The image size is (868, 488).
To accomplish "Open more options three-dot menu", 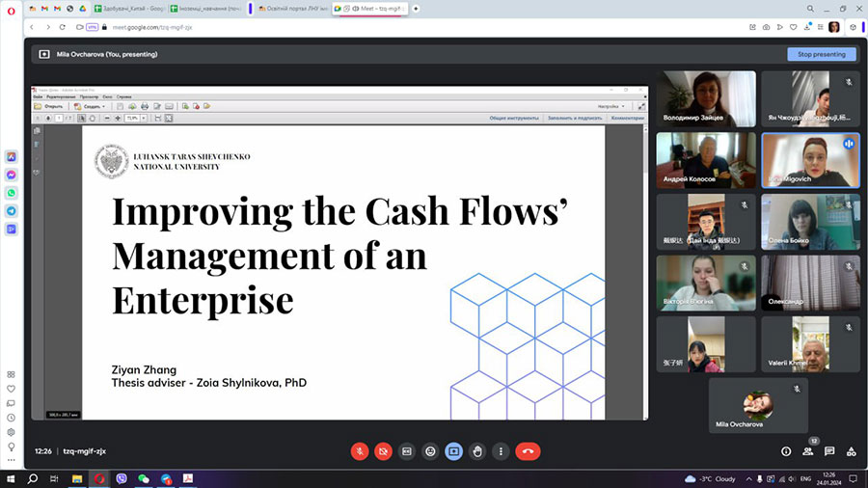I will click(x=500, y=450).
